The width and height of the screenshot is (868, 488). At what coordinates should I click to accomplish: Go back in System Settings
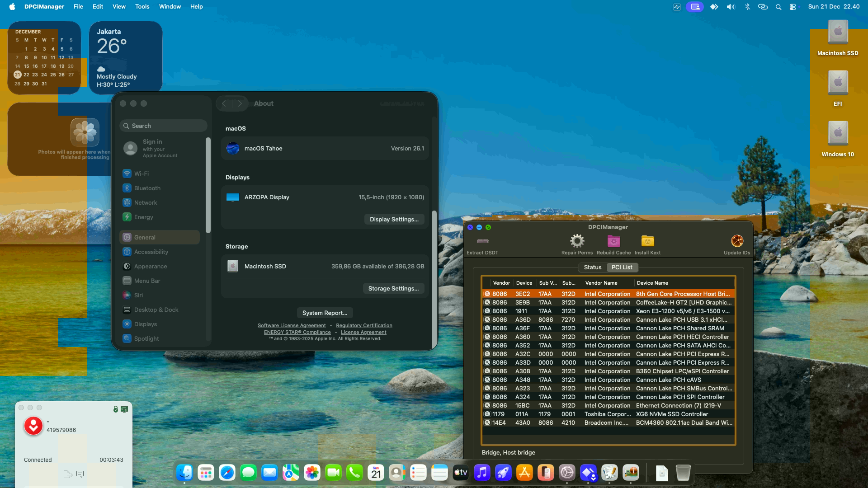224,103
